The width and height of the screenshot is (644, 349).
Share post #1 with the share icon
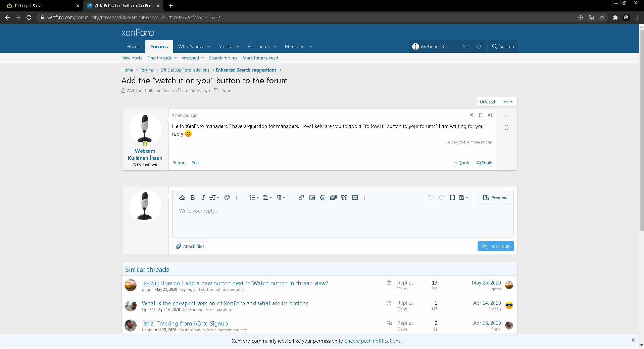(x=472, y=115)
